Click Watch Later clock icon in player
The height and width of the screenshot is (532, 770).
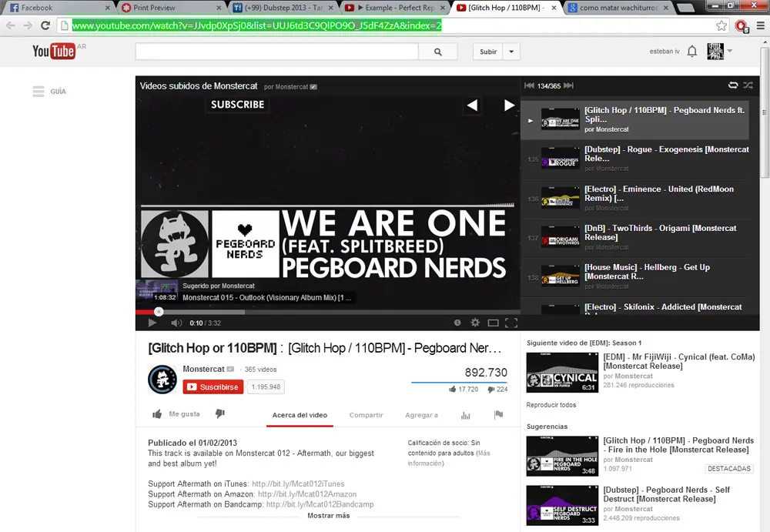pos(457,323)
